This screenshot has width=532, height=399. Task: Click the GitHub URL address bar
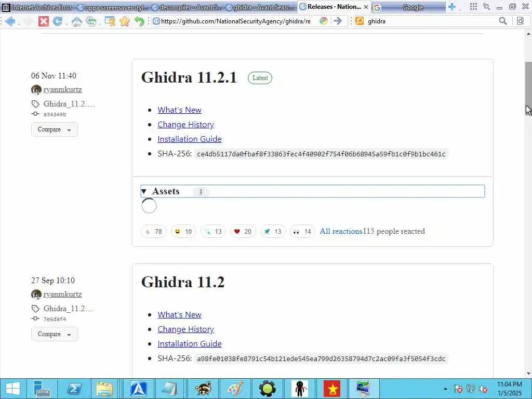pyautogui.click(x=235, y=21)
